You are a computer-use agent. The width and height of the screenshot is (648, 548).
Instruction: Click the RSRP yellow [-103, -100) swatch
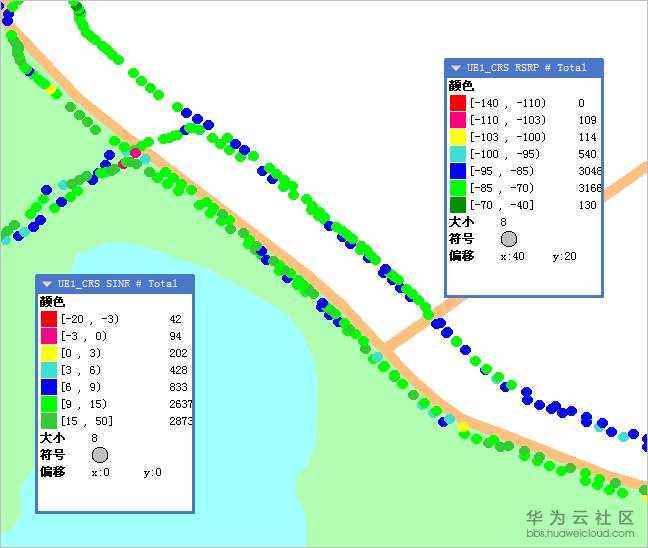[x=458, y=137]
